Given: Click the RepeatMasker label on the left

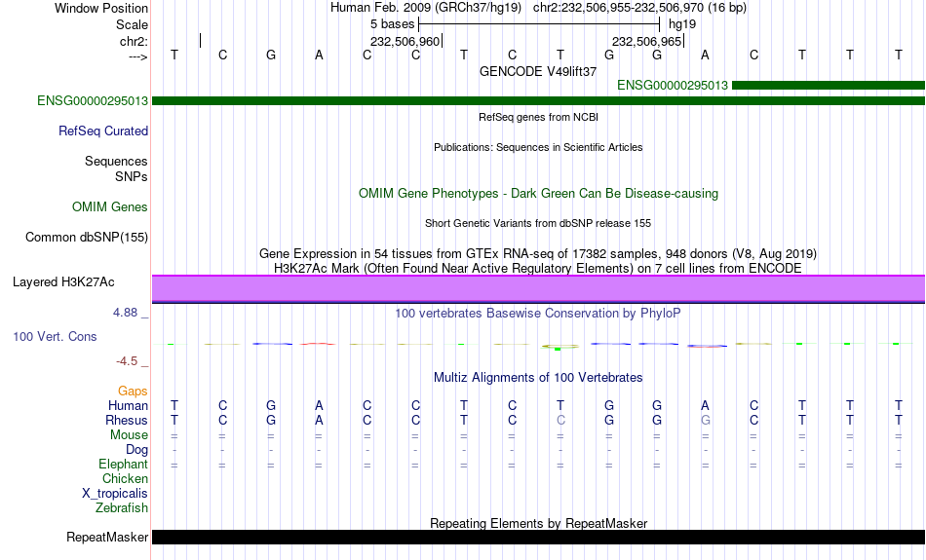Looking at the screenshot, I should [107, 537].
